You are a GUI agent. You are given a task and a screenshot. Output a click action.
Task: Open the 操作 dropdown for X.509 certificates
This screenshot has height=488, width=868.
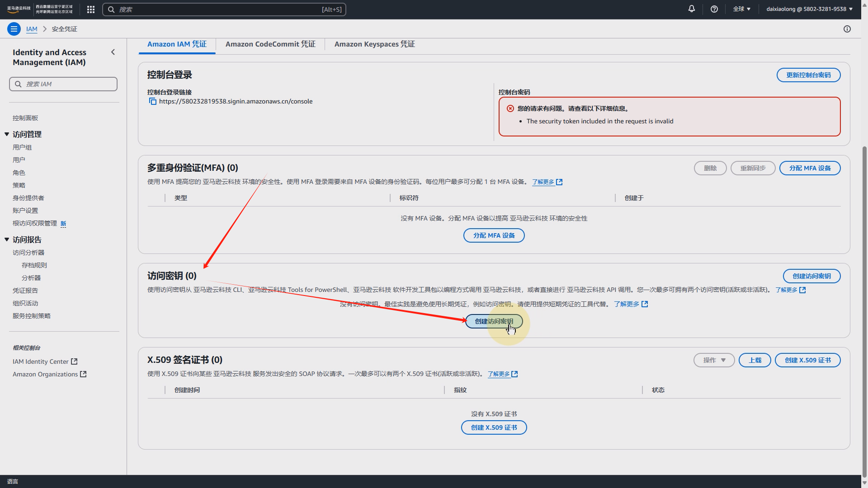[x=714, y=360]
